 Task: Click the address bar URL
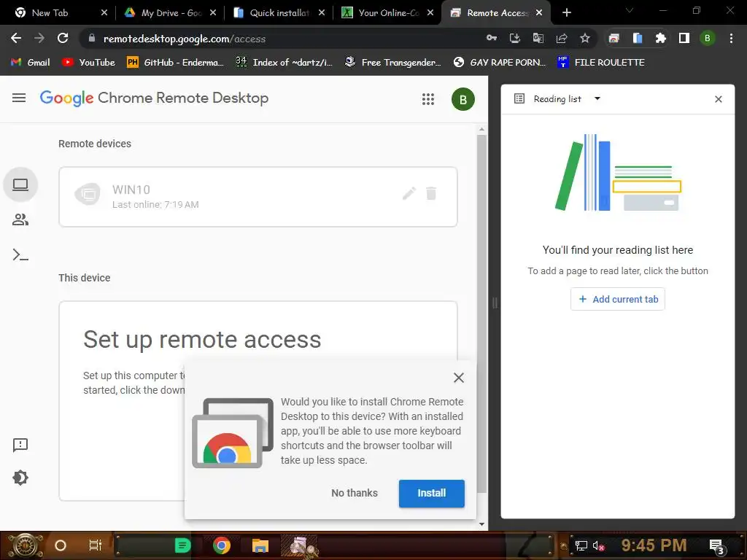185,39
